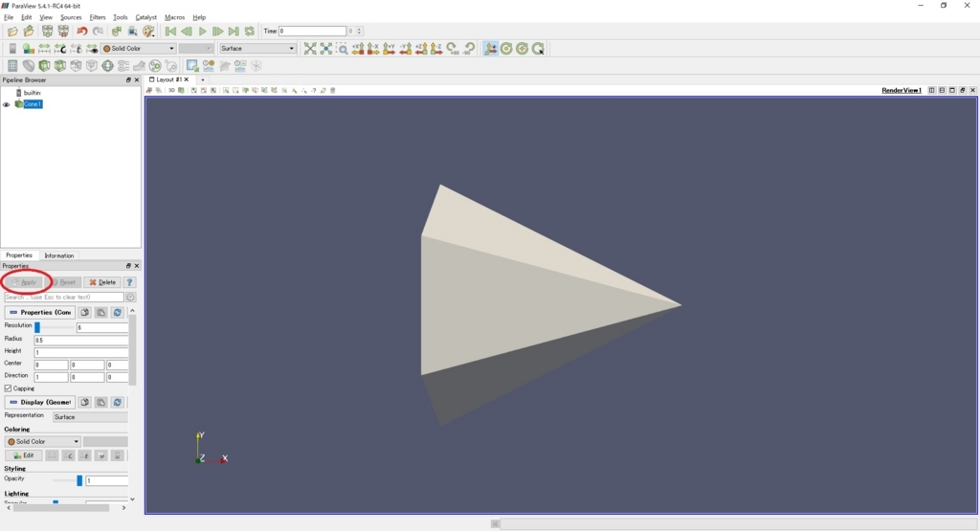This screenshot has height=531, width=980.
Task: Collapse the Properties (Cone) section
Action: 39,312
